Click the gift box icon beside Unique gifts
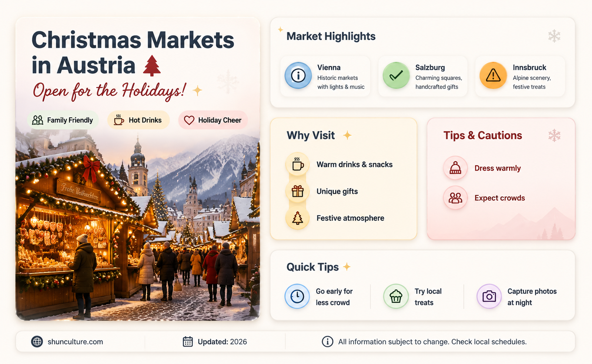This screenshot has height=364, width=592. pyautogui.click(x=298, y=191)
